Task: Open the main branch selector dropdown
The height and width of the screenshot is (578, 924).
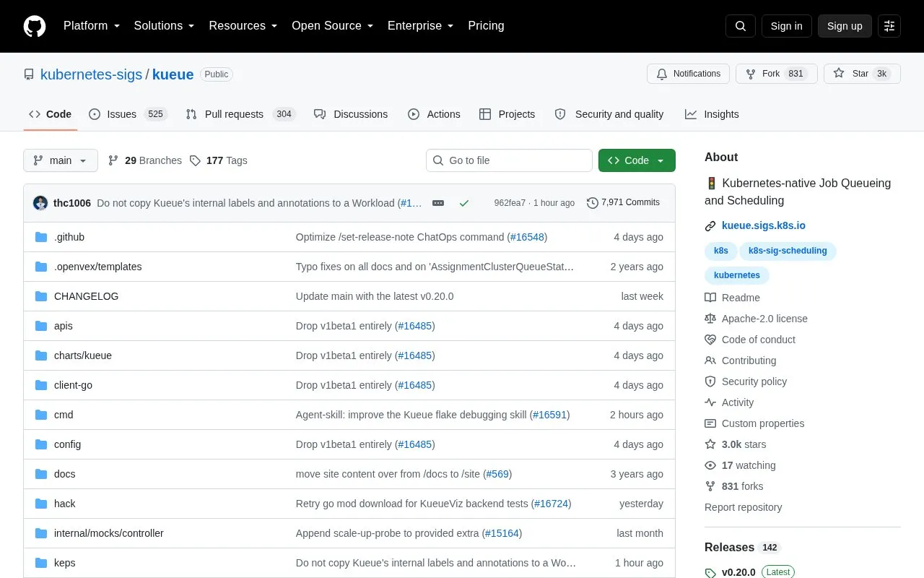Action: coord(61,160)
